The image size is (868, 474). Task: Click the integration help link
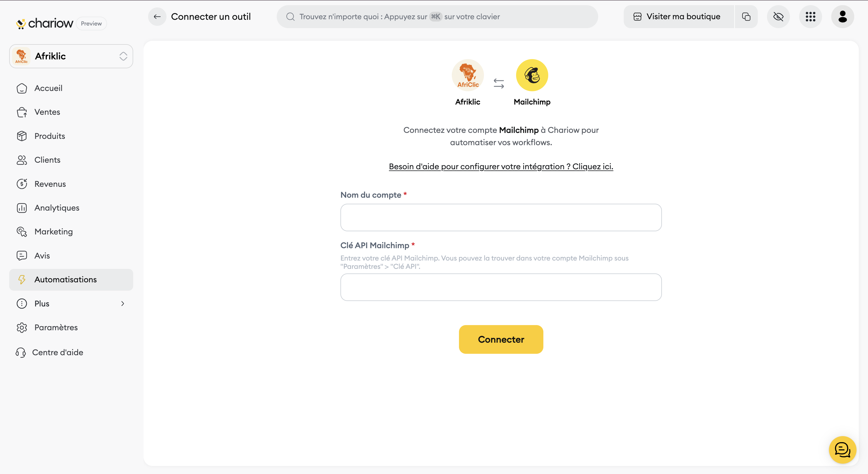(x=501, y=166)
